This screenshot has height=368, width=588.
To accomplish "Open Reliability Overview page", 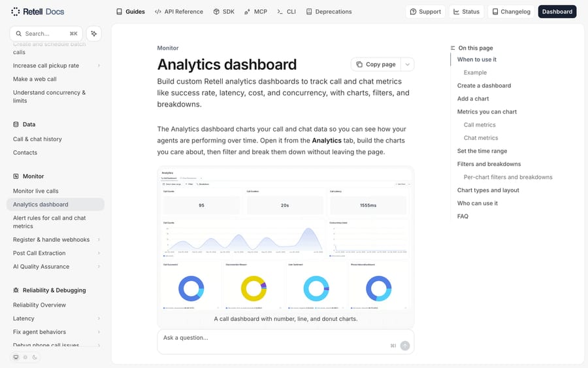I will pos(39,305).
